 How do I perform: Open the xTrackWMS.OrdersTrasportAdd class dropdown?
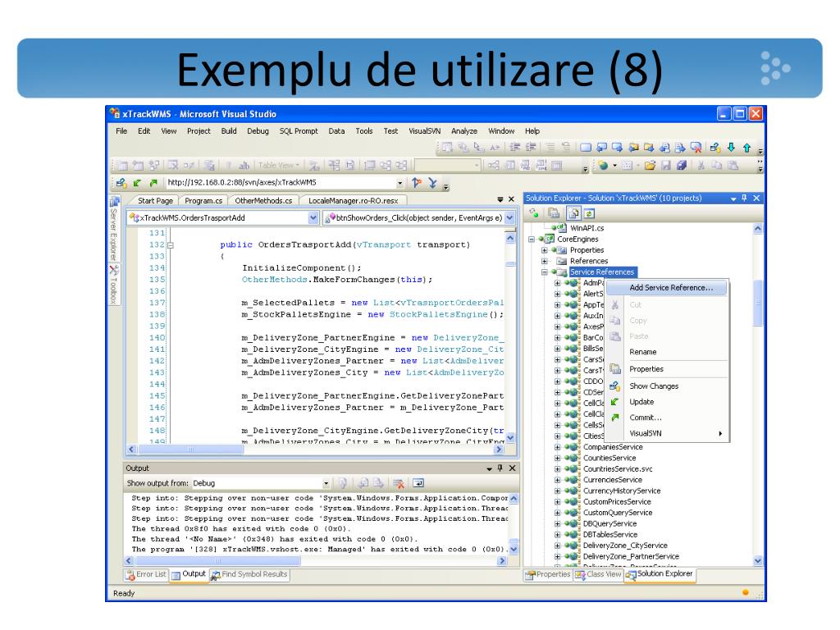click(313, 218)
